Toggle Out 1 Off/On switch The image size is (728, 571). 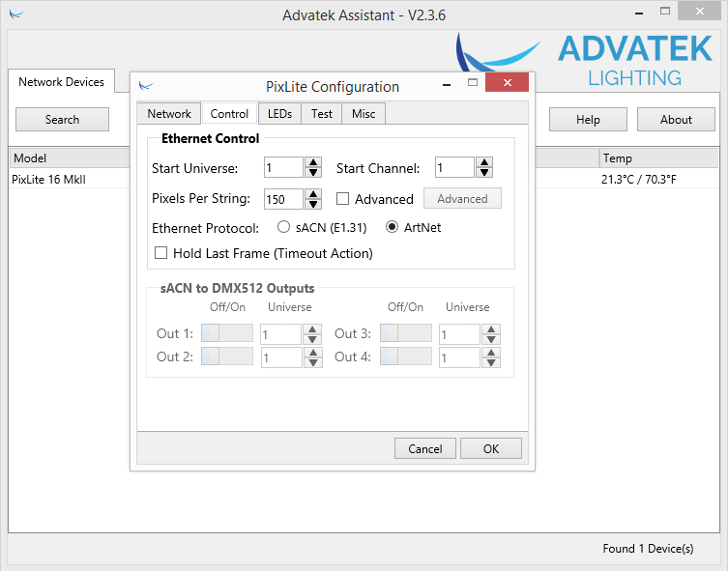click(x=227, y=333)
